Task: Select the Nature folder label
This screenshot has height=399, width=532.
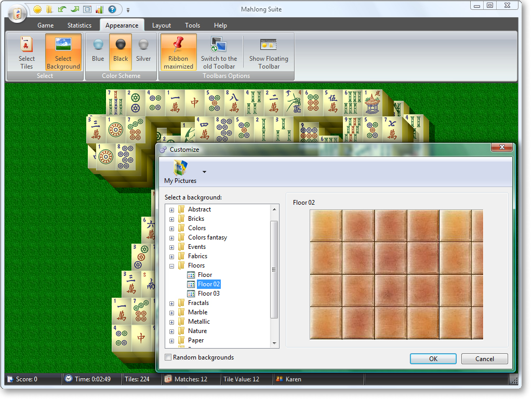Action: [x=197, y=331]
